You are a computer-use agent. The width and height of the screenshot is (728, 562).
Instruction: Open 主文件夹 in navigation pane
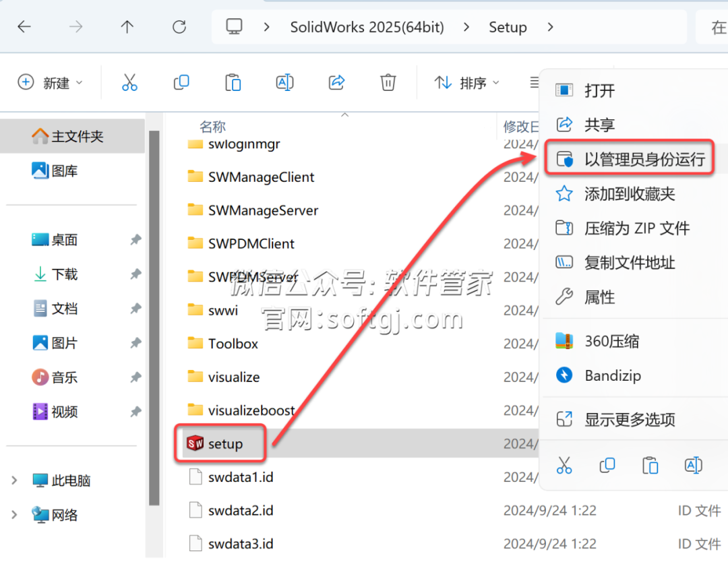coord(72,136)
